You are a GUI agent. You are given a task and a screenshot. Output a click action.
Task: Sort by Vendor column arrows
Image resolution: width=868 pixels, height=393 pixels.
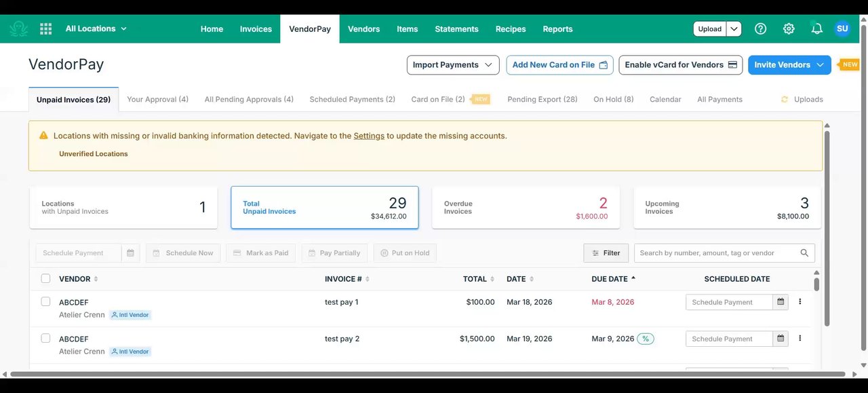[x=96, y=279]
